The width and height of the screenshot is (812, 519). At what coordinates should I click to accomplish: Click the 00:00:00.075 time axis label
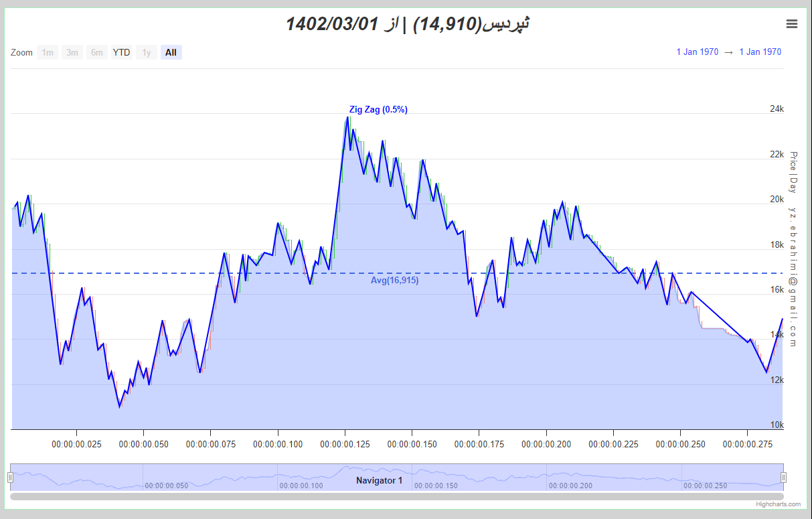pyautogui.click(x=211, y=443)
